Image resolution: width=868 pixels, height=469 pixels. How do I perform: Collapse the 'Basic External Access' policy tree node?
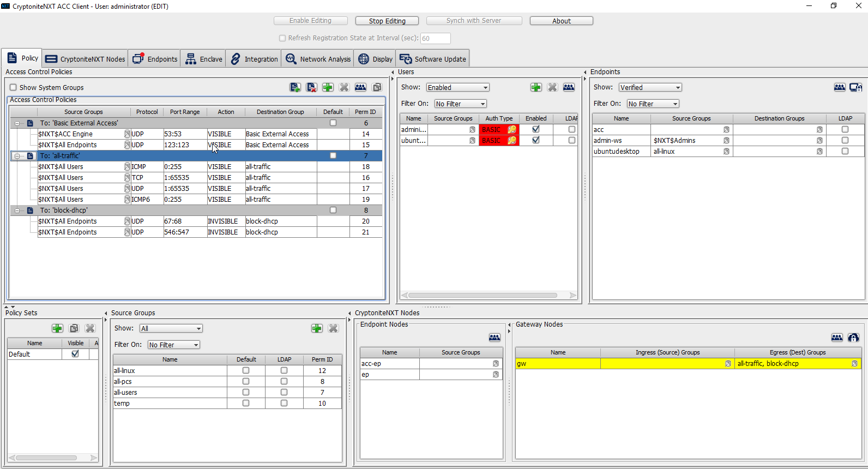[x=17, y=123]
